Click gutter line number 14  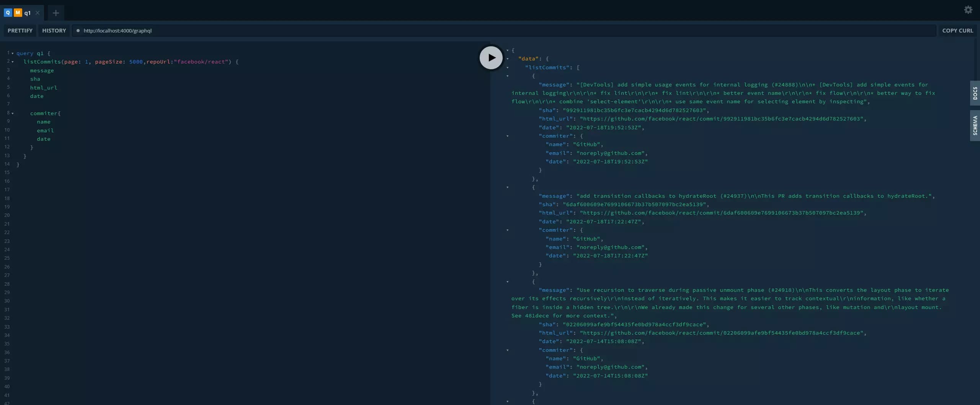coord(7,164)
